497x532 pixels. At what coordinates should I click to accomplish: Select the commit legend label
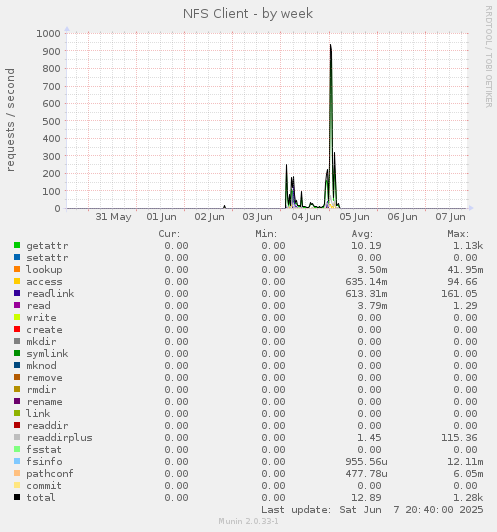coord(44,486)
